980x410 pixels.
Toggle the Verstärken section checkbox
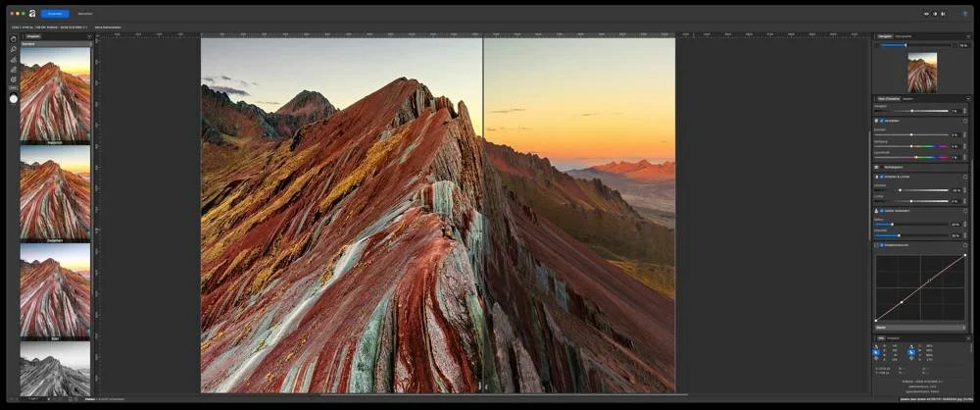881,121
